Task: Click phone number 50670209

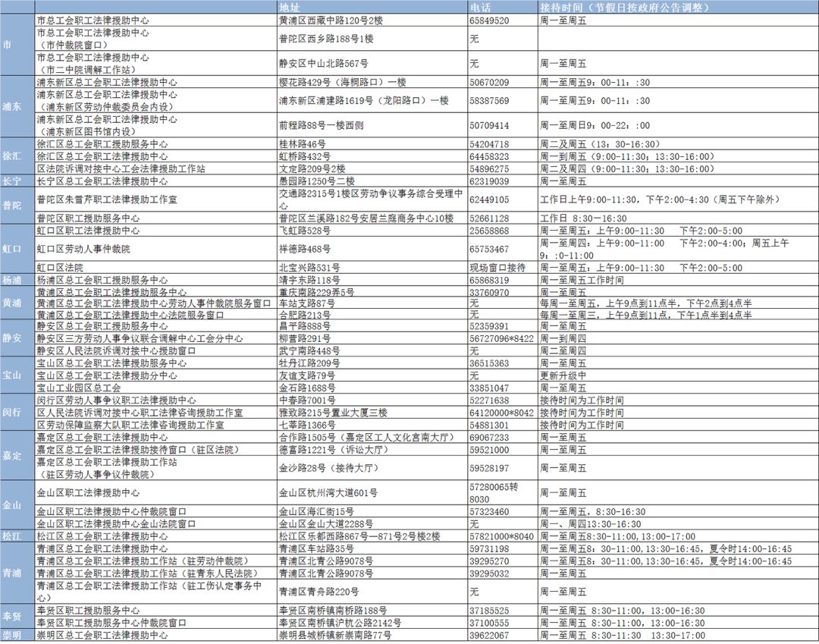Action: point(489,82)
